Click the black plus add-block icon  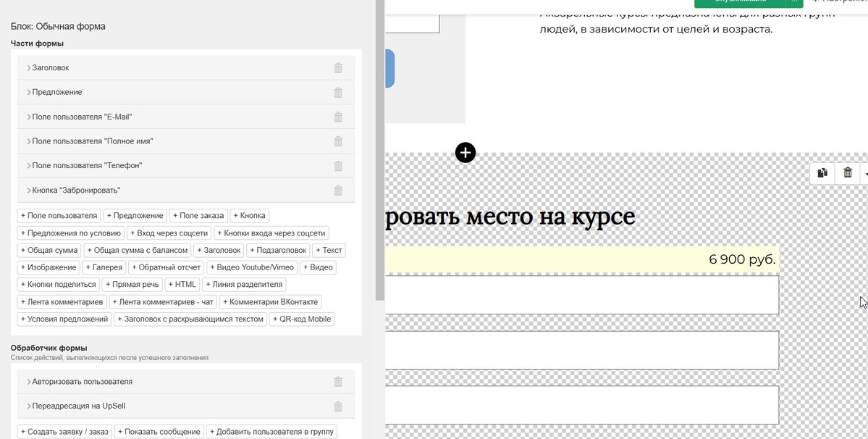tap(465, 152)
